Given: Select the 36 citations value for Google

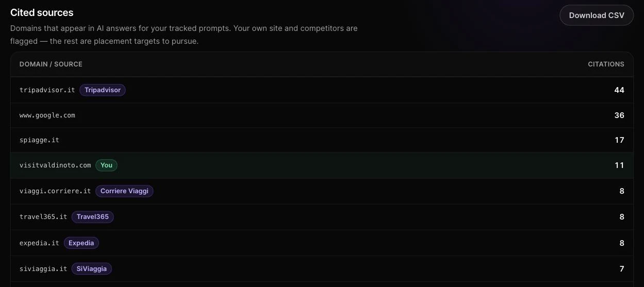Looking at the screenshot, I should coord(619,115).
